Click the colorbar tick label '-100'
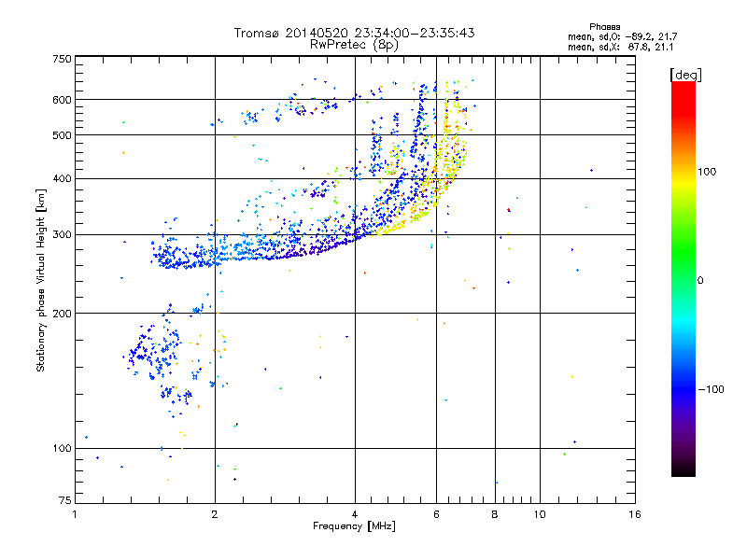 [x=711, y=389]
